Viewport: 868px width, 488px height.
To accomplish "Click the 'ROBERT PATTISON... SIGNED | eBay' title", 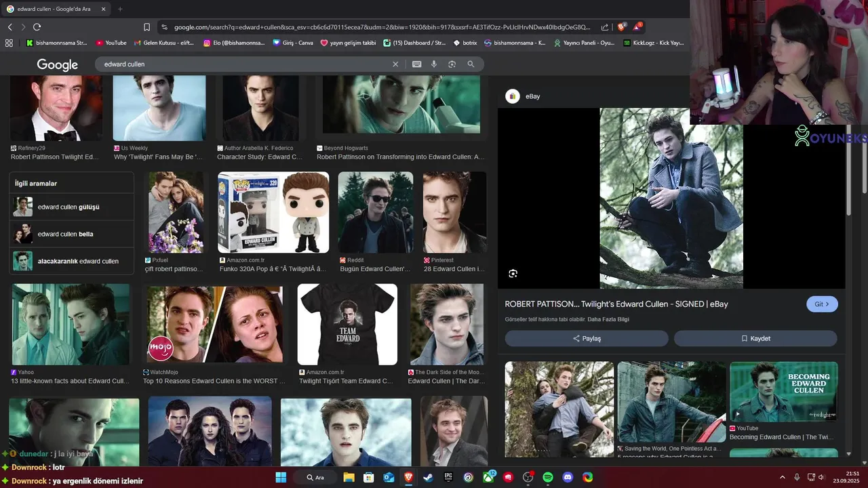I will (x=616, y=304).
